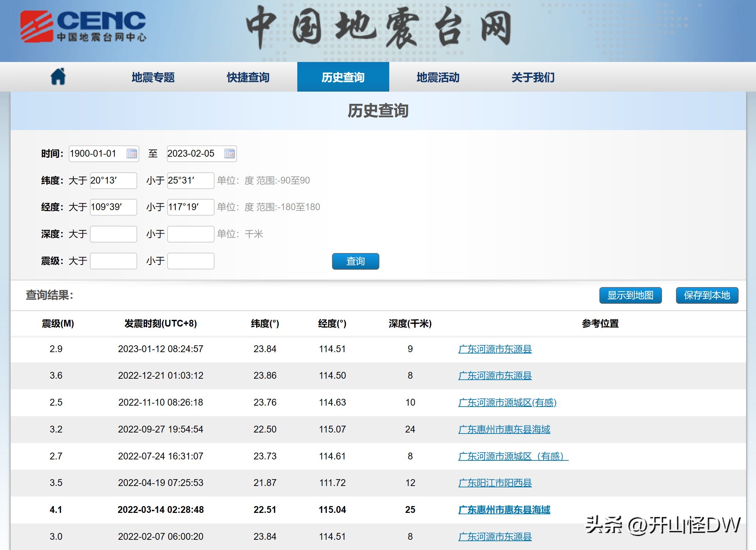Switch to the 快捷查询 tab

point(248,77)
